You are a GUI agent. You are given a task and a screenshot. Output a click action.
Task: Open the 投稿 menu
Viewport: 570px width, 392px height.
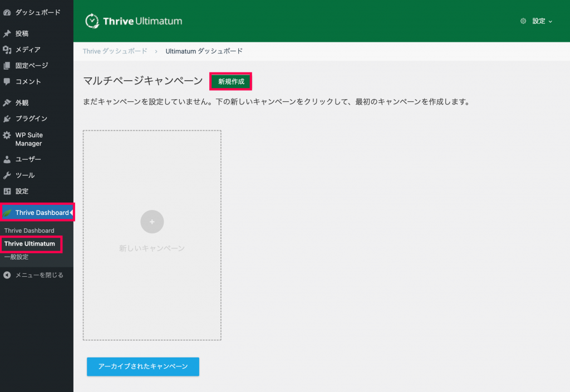coord(36,33)
